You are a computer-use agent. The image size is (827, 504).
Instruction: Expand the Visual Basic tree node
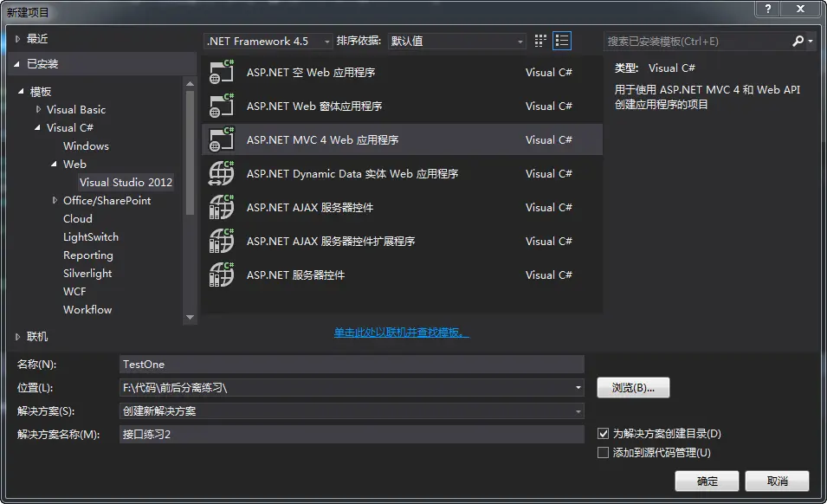(x=38, y=109)
